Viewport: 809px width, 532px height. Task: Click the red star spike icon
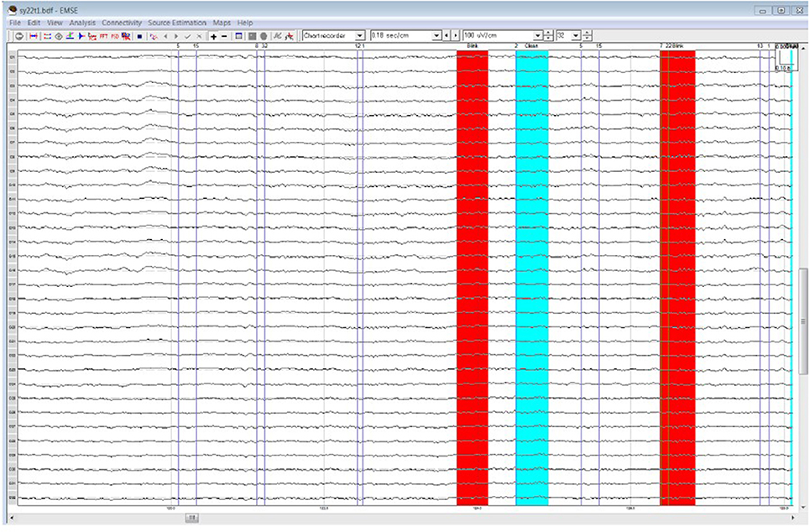pyautogui.click(x=290, y=36)
